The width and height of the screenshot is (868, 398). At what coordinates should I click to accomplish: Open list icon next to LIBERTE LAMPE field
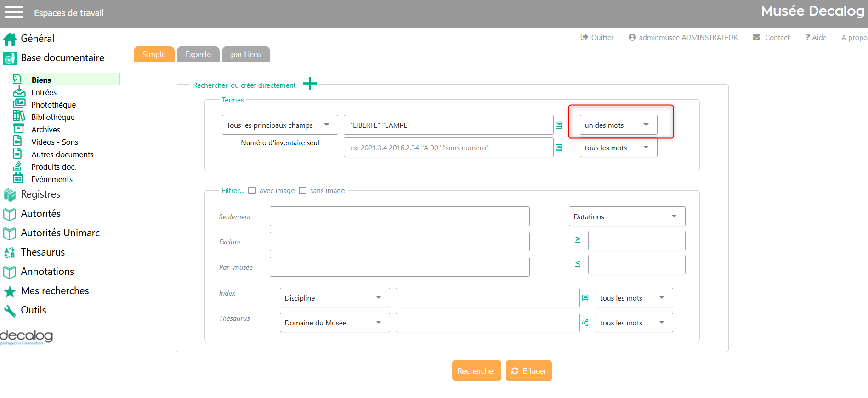click(x=559, y=125)
